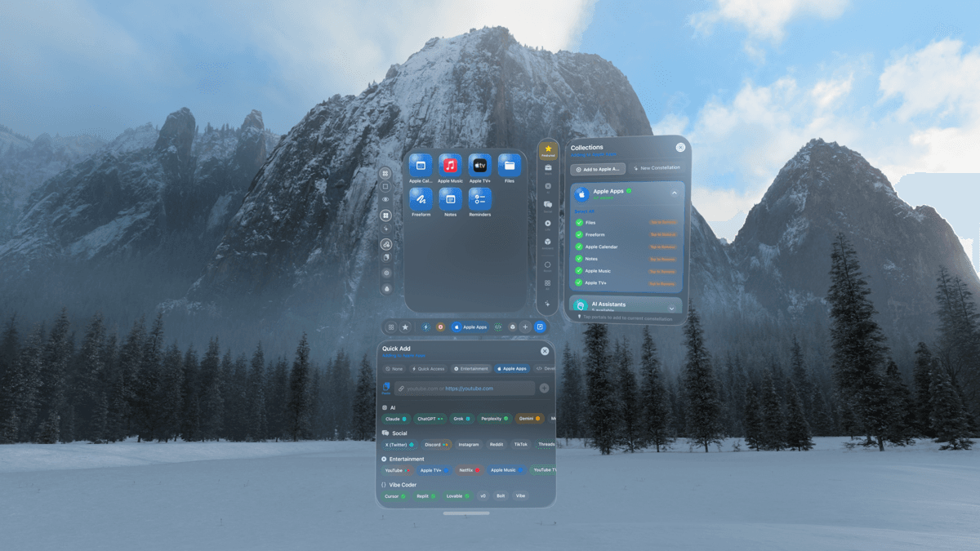
Task: Collapse the Apple Apps collection chevron
Action: (x=674, y=193)
